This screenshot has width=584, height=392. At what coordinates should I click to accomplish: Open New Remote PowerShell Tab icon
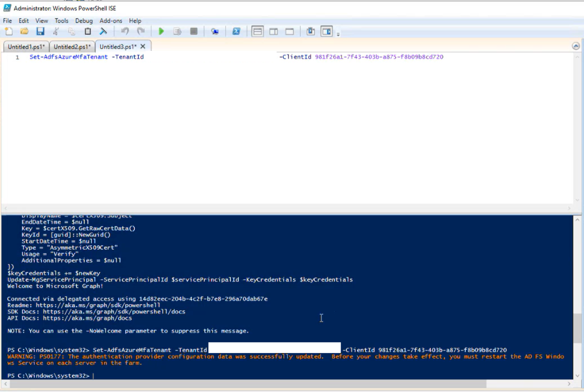tap(215, 31)
